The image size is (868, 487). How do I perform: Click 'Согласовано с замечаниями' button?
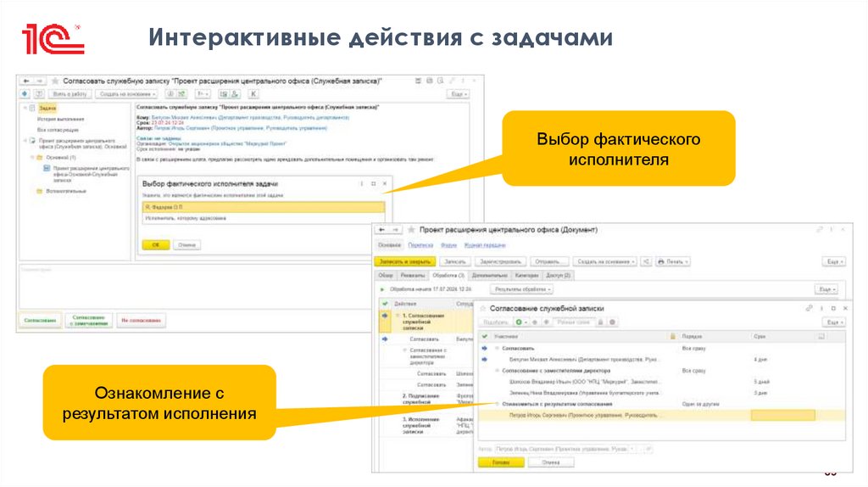point(89,320)
